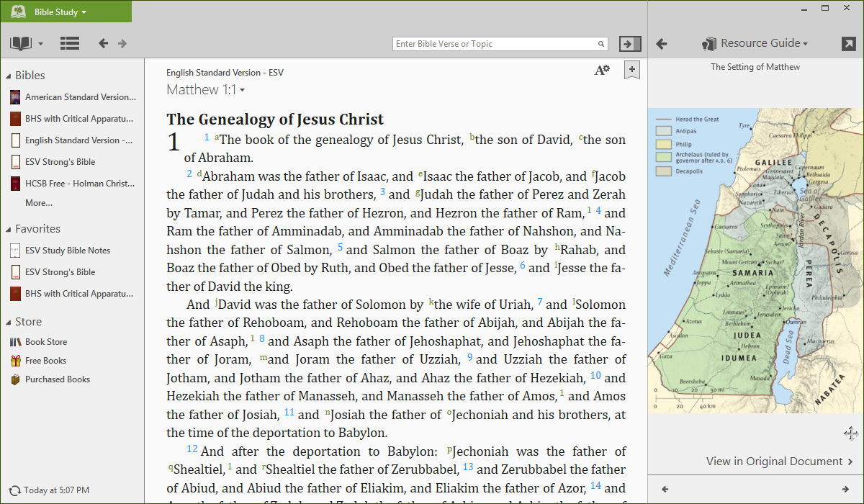Click the go arrow button beside search
This screenshot has width=864, height=504.
630,44
